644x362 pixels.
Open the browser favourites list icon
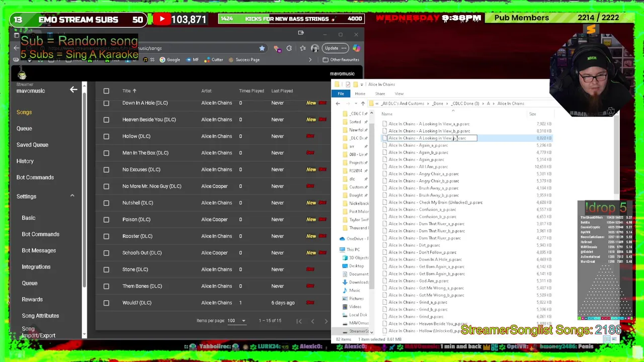[302, 48]
